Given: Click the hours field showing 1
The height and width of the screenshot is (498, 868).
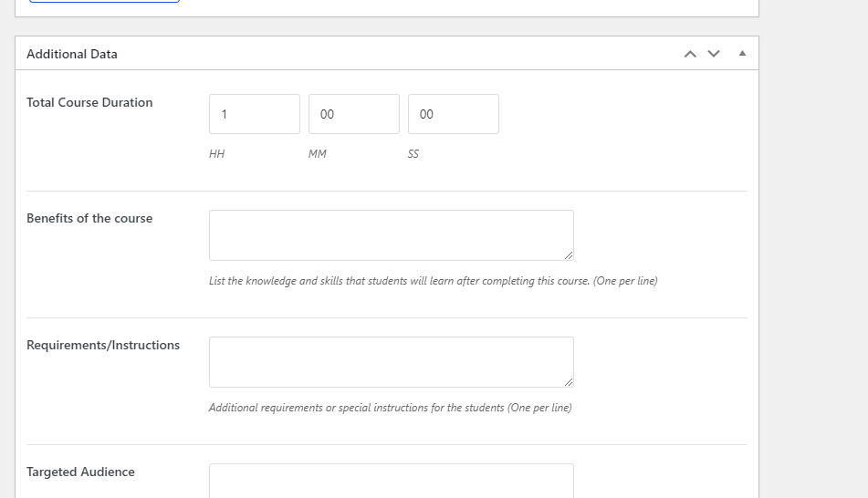Looking at the screenshot, I should (x=254, y=114).
